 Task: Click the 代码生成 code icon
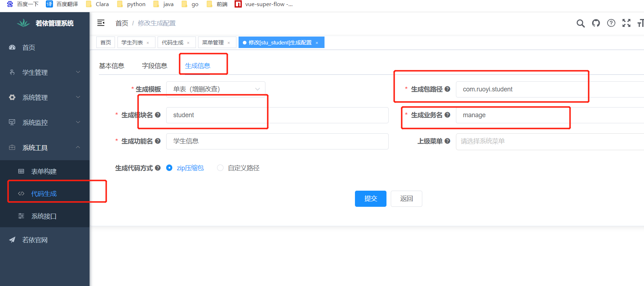coord(21,194)
